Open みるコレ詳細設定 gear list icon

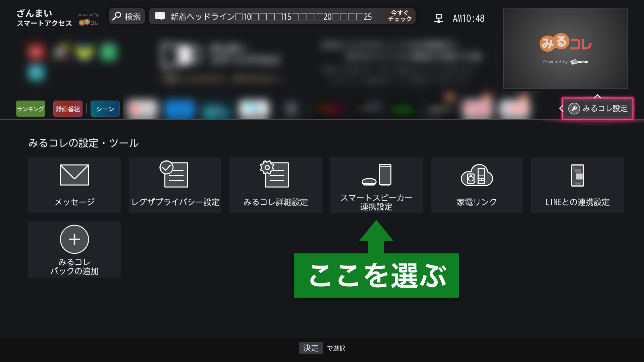pyautogui.click(x=275, y=174)
